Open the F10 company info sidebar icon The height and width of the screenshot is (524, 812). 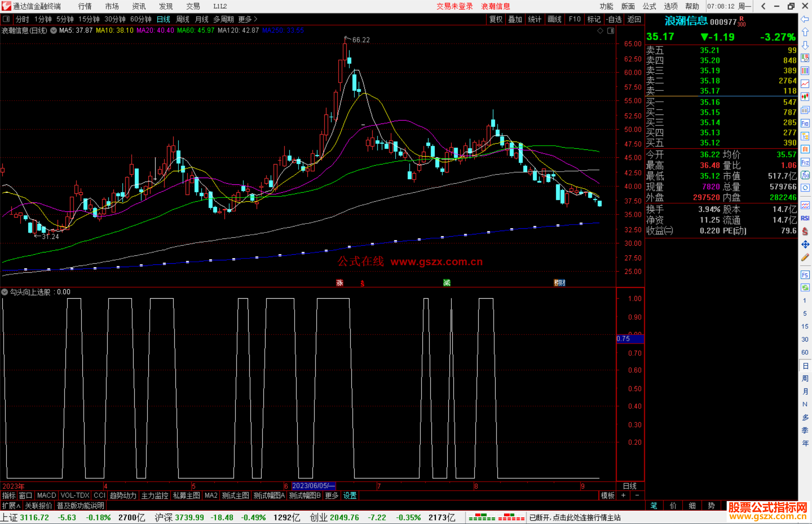point(805,123)
